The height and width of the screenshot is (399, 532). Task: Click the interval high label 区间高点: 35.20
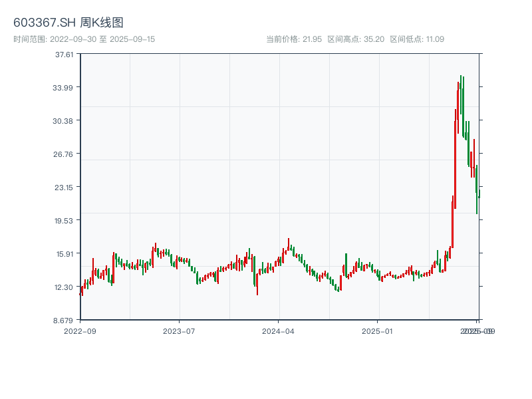[x=356, y=39]
